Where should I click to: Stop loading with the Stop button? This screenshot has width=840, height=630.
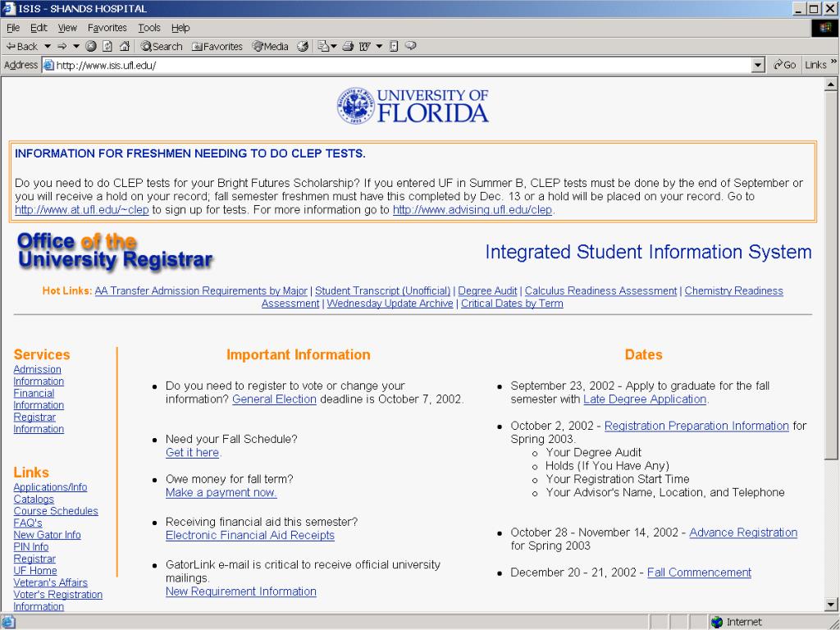[x=91, y=47]
